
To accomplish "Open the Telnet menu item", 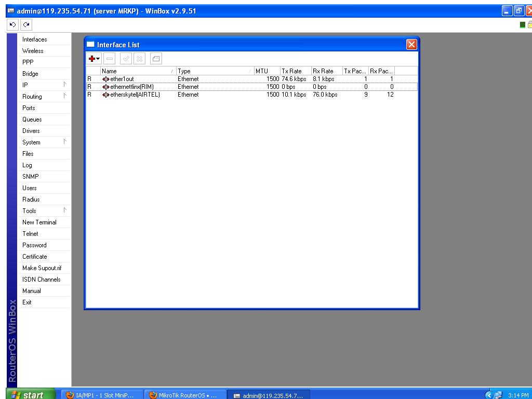I will [x=30, y=234].
